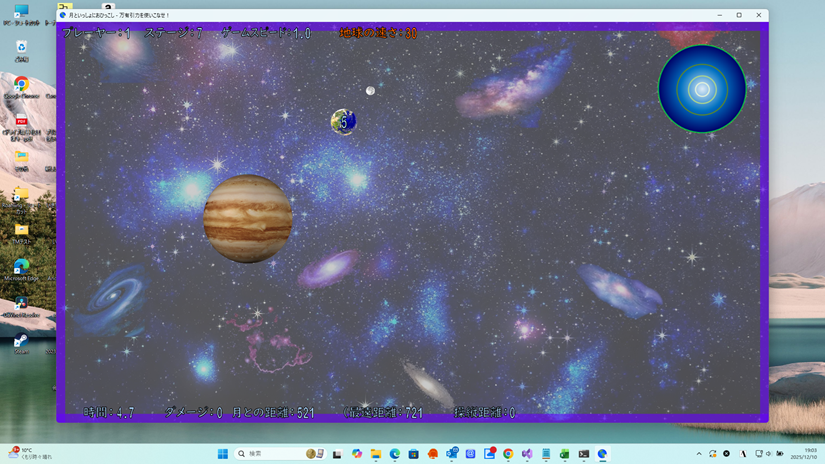The height and width of the screenshot is (464, 825).
Task: Expand the hidden system tray icons
Action: pyautogui.click(x=699, y=454)
